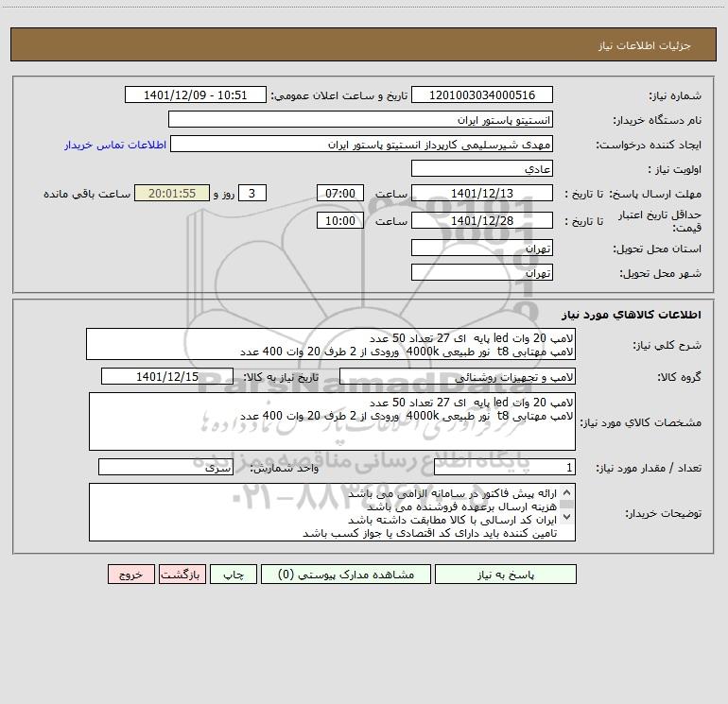Click the request number field 1201003034000516
The image size is (728, 704).
pyautogui.click(x=482, y=94)
